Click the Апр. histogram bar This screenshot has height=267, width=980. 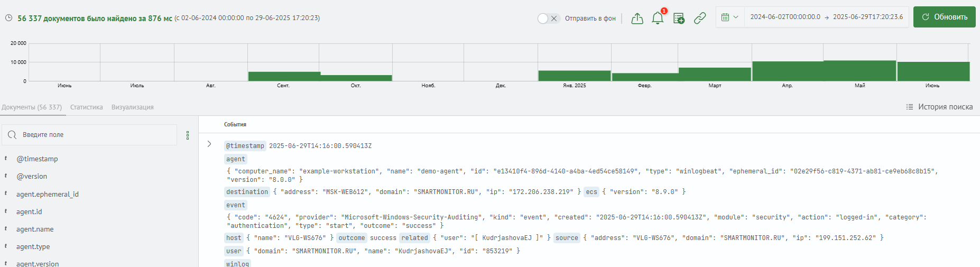point(788,71)
